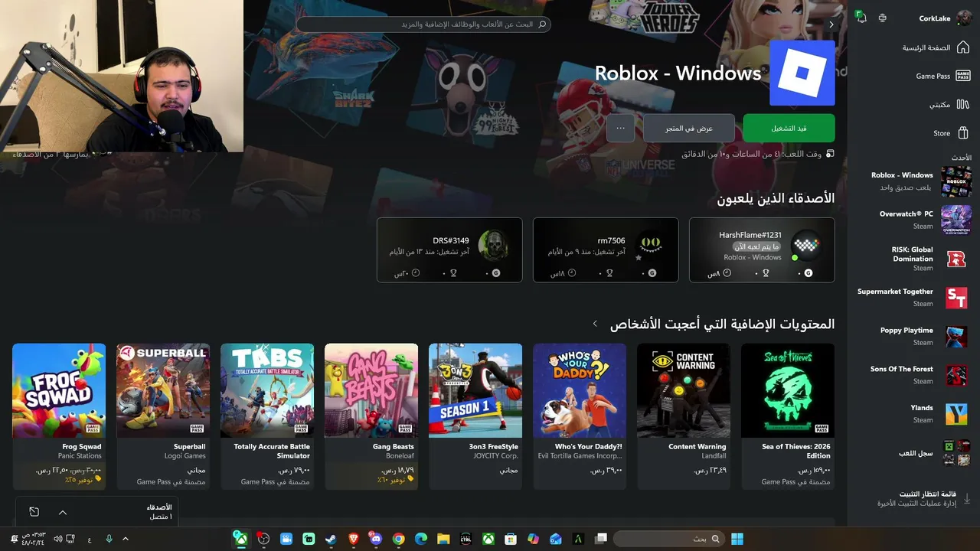The width and height of the screenshot is (980, 551).
Task: Open the Microsoft Store icon in the taskbar
Action: (511, 539)
